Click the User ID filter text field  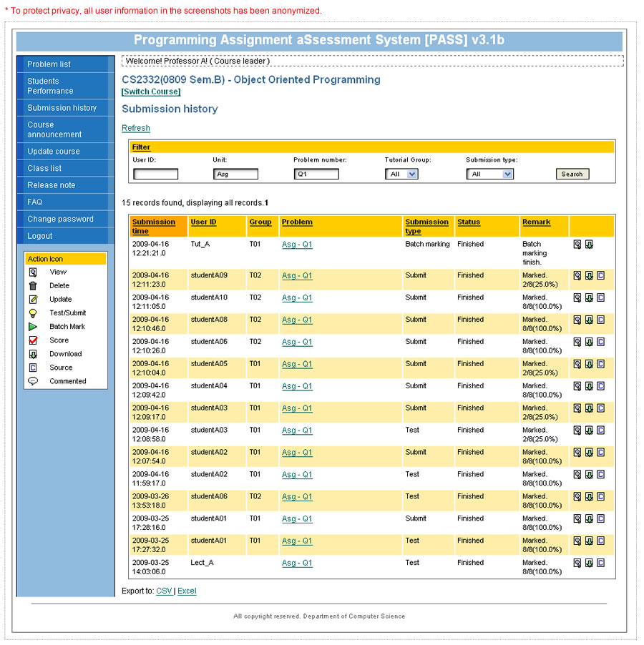coord(155,174)
